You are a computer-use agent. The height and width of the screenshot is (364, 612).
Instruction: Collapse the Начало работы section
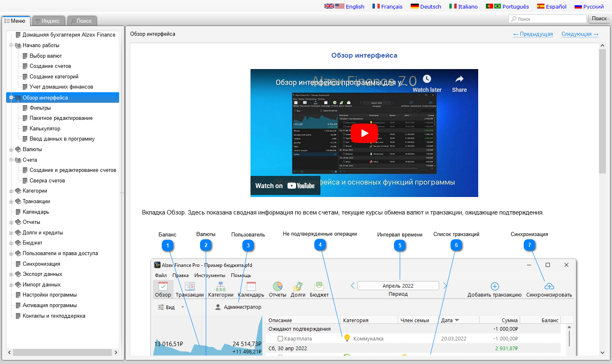[x=11, y=45]
